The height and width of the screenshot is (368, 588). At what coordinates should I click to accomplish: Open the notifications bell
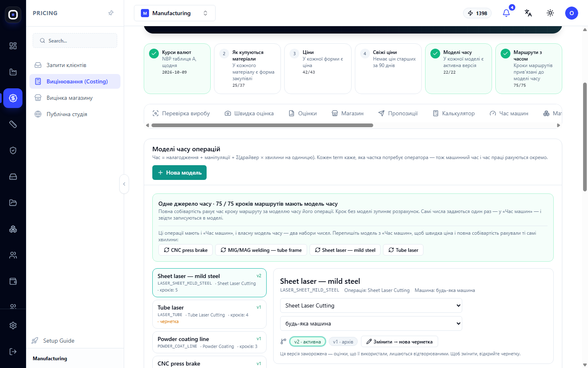[506, 13]
